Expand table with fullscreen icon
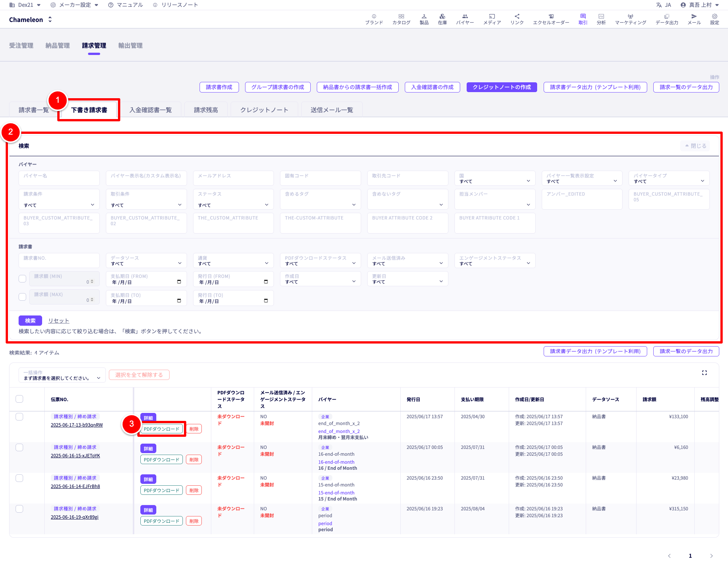Image resolution: width=728 pixels, height=568 pixels. 704,373
